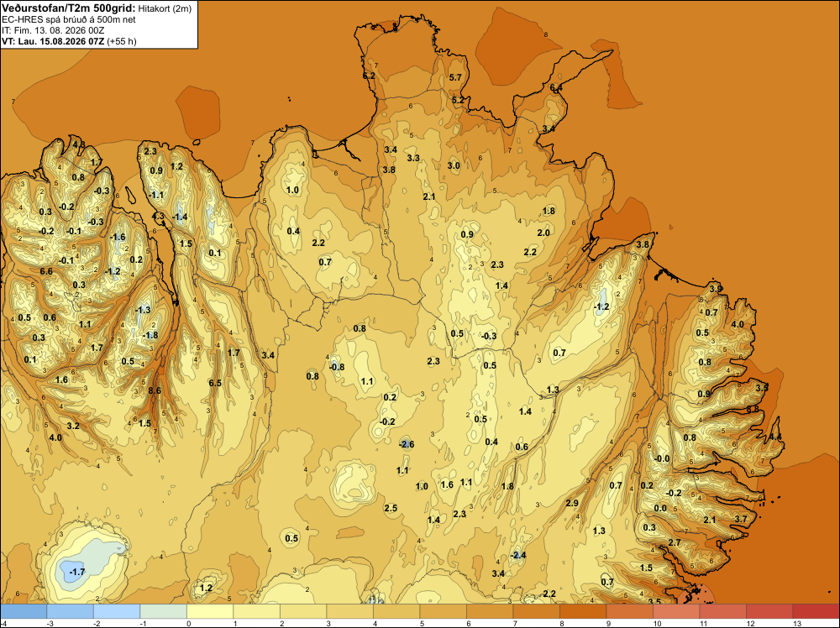Click the legend label '-3'

(50, 624)
